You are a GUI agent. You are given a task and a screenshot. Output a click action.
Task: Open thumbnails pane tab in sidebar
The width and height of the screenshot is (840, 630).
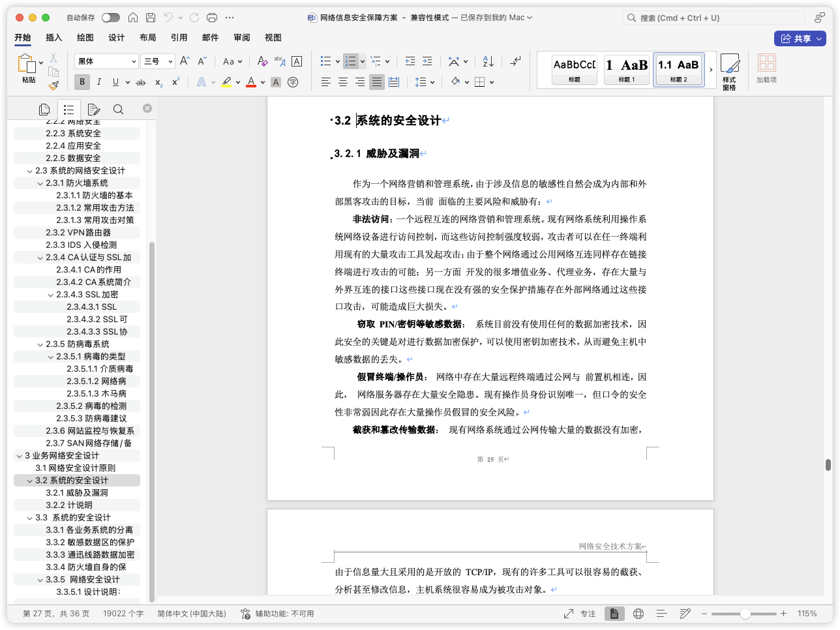[44, 109]
